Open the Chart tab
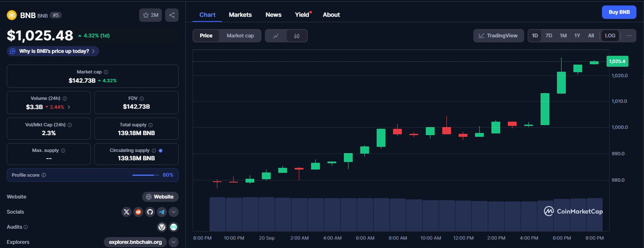Screen dimensions: 644x248 (207, 15)
